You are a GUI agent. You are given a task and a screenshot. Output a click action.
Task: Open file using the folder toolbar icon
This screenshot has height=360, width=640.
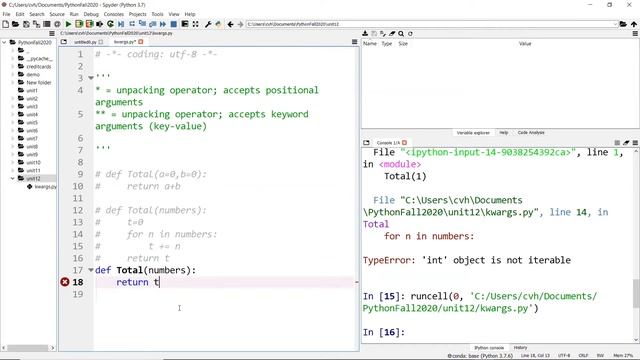click(x=16, y=24)
